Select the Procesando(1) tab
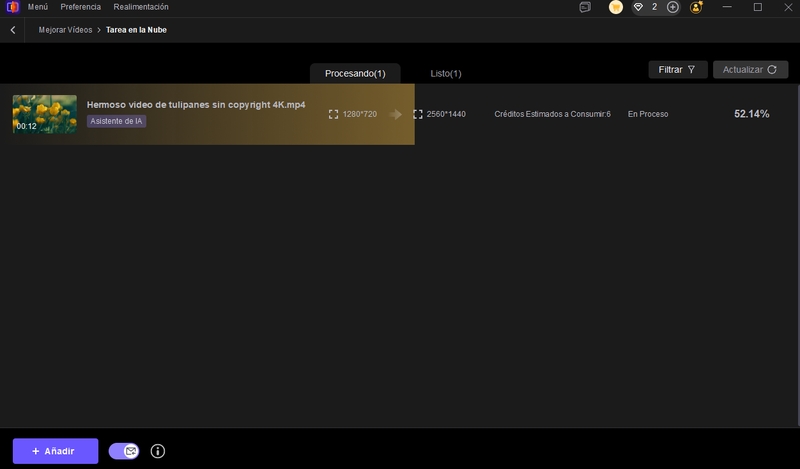The height and width of the screenshot is (469, 800). (355, 73)
